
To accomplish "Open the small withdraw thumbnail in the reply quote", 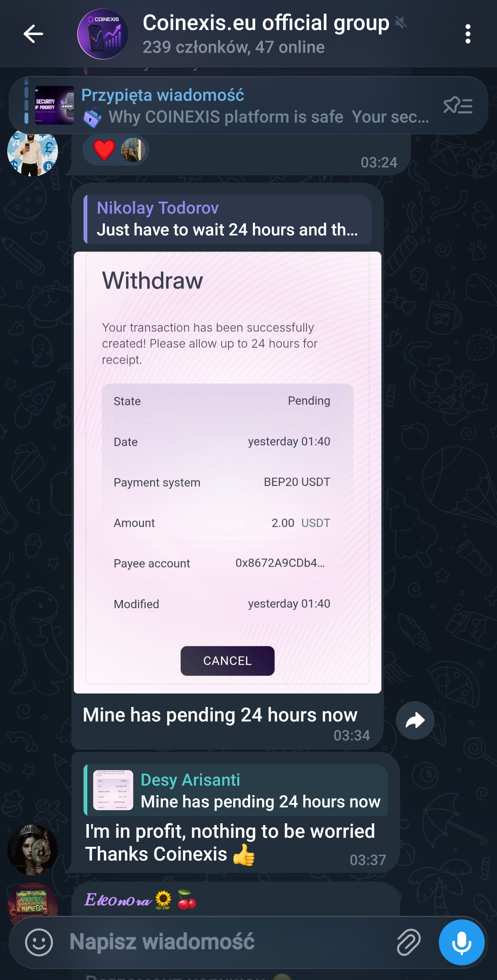I will click(x=113, y=790).
